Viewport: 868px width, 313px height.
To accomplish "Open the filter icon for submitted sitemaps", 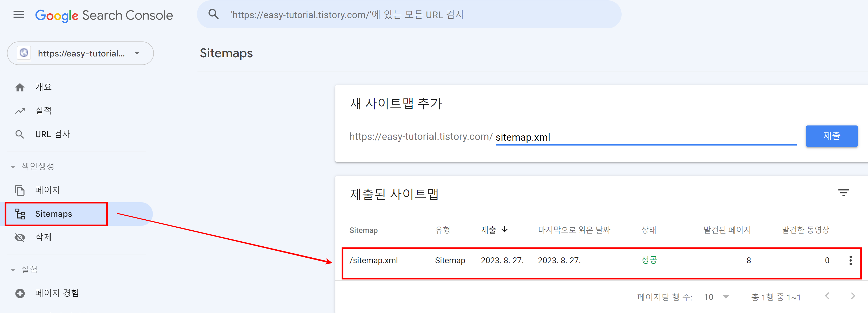I will click(843, 193).
